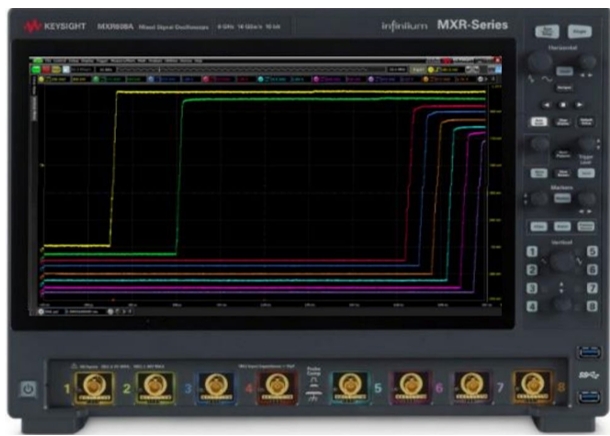Click the left Markers knob
The image size is (610, 436).
(539, 198)
